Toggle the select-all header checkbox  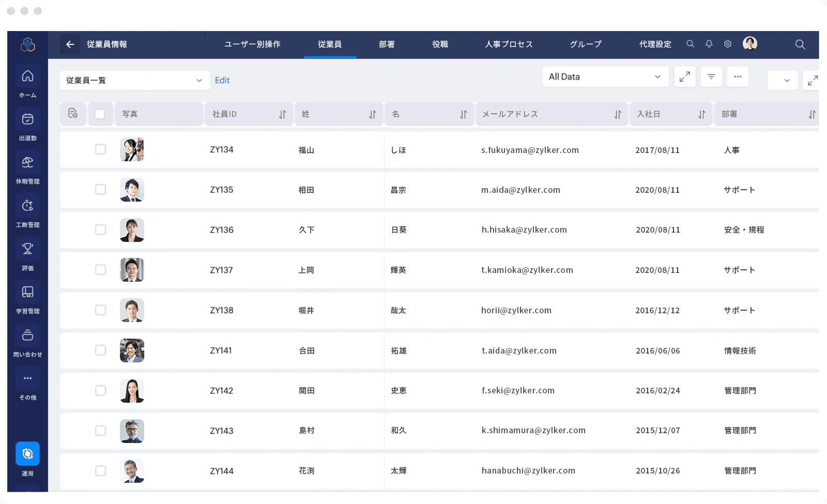click(x=100, y=114)
